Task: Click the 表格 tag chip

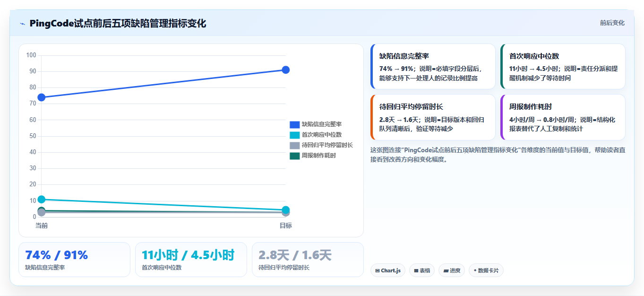Action: click(422, 270)
